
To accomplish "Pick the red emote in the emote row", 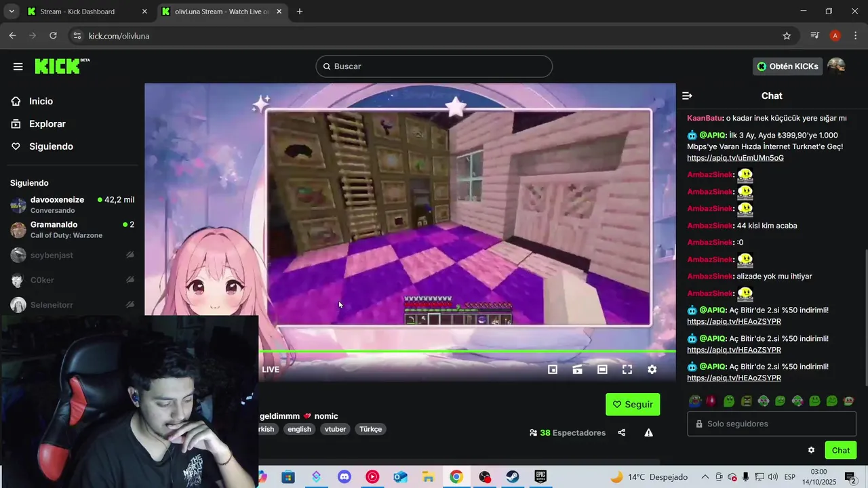I will [711, 401].
